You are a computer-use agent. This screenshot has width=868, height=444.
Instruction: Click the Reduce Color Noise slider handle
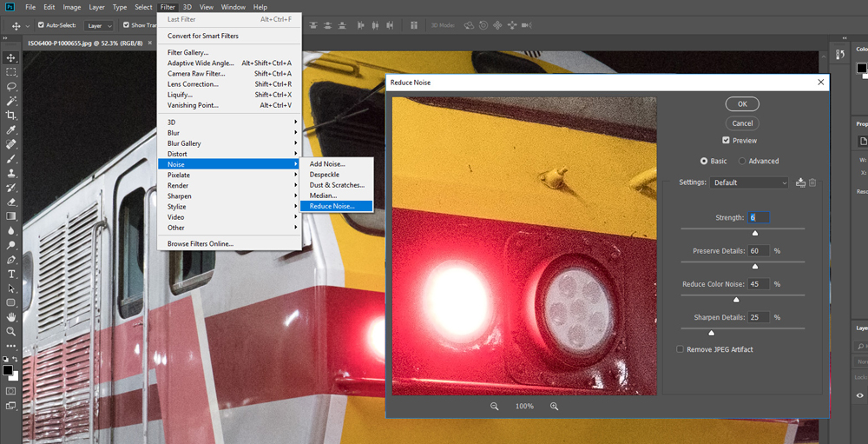pyautogui.click(x=736, y=300)
